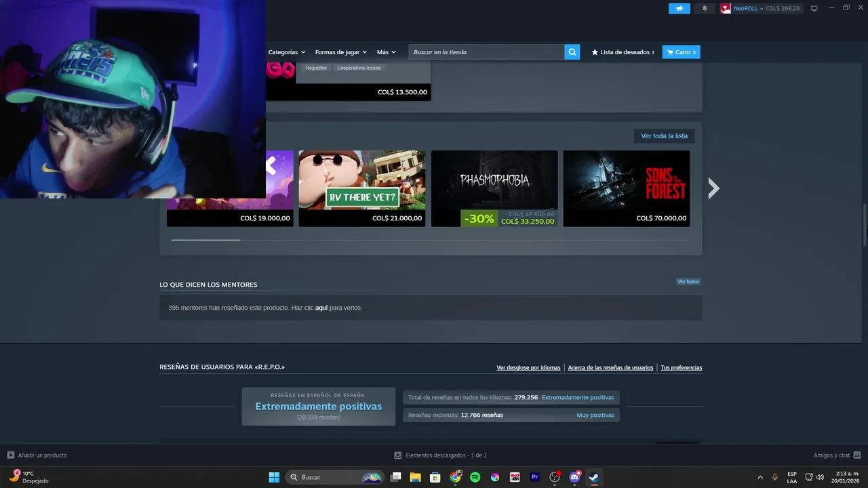Click the carousel next arrow
The height and width of the screenshot is (488, 868).
click(713, 188)
